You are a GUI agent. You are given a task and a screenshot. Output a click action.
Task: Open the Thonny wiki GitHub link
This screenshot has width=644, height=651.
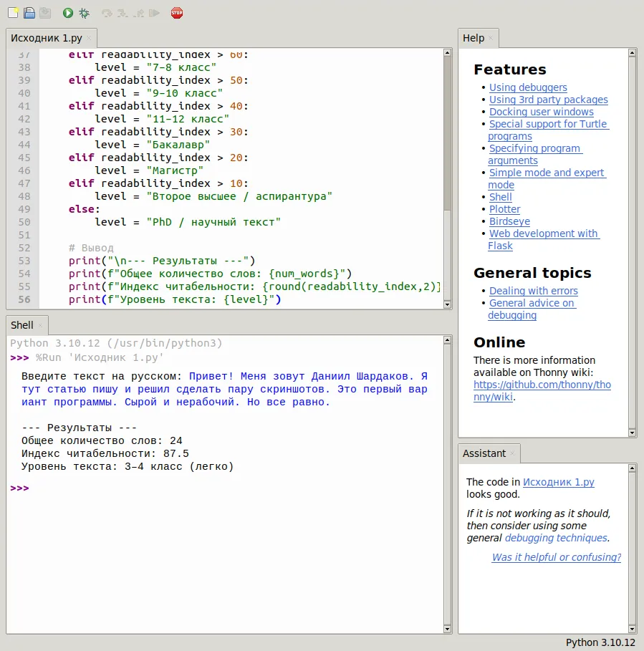tap(542, 391)
